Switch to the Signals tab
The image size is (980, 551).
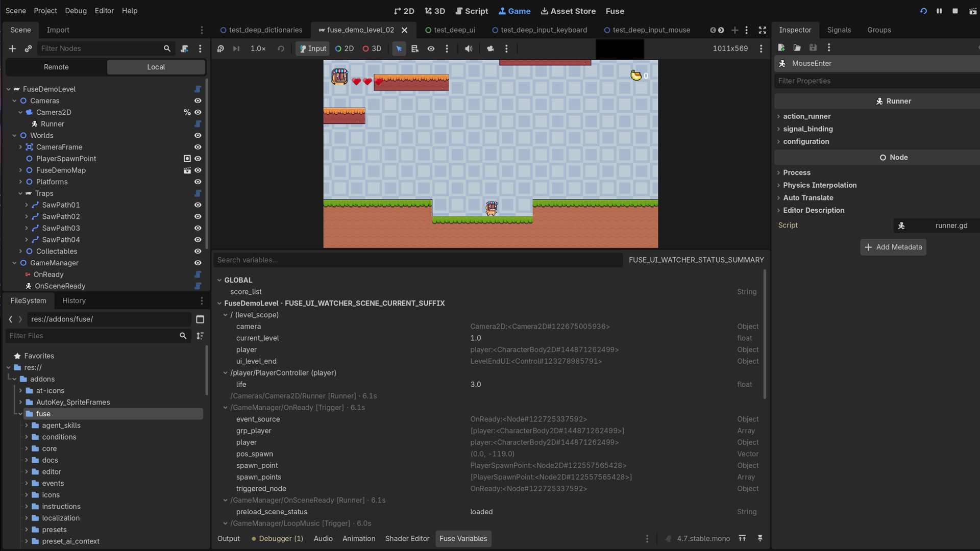(839, 30)
